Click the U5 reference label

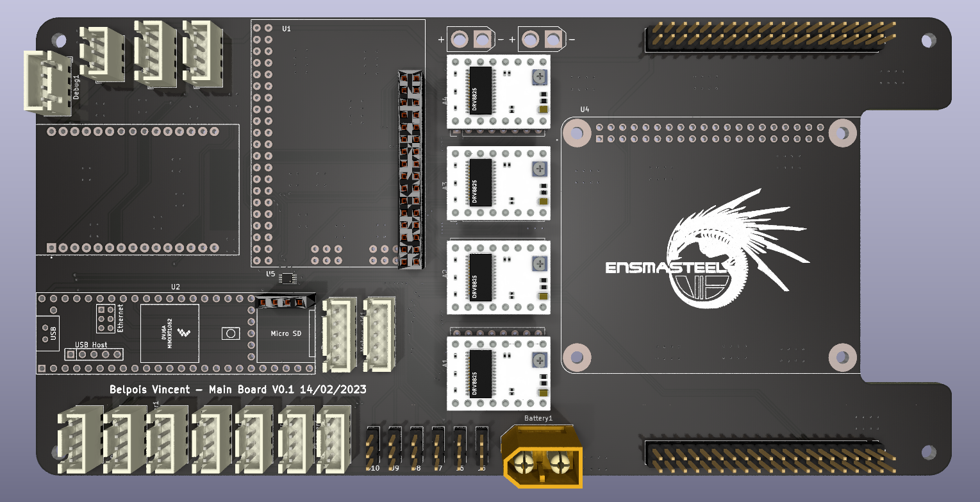270,274
